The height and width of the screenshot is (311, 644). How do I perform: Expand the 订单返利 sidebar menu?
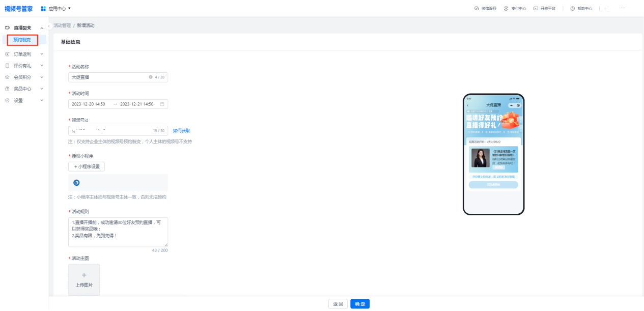tap(42, 54)
